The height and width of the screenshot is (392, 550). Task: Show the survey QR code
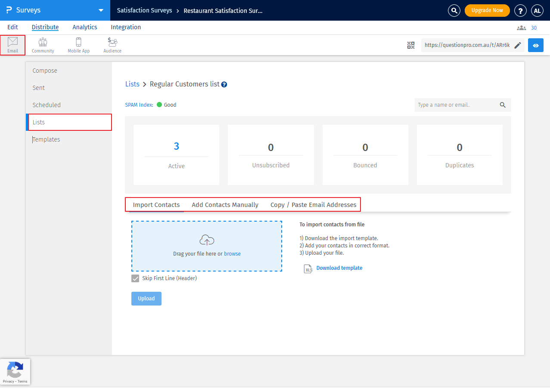coord(411,45)
